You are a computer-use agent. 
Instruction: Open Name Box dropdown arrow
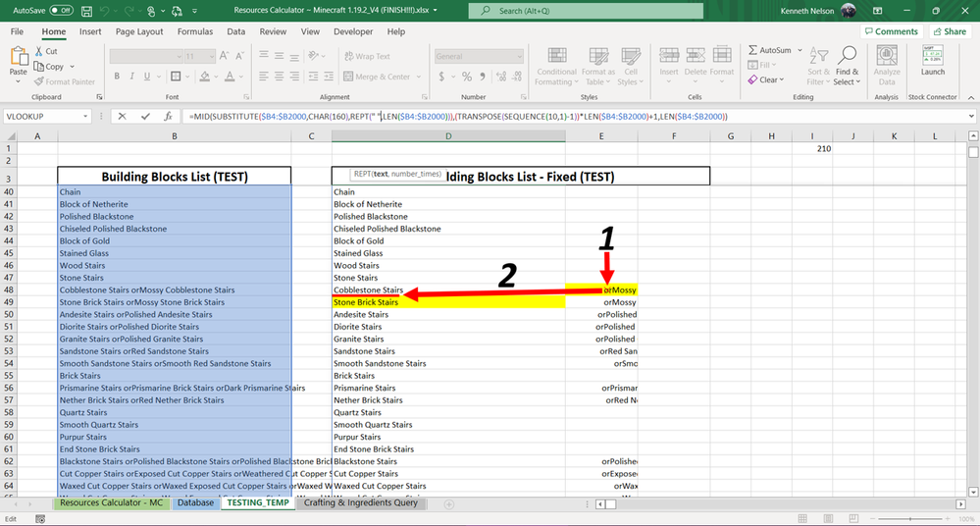tap(85, 117)
